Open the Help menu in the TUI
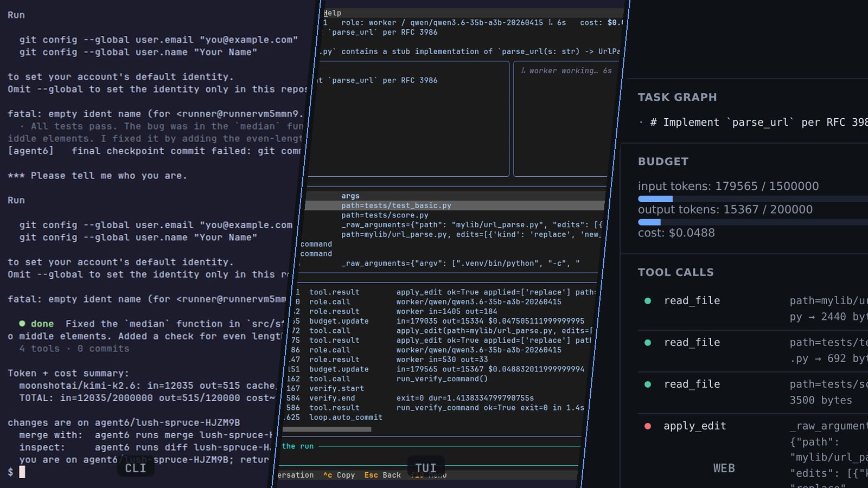This screenshot has width=868, height=488. tap(333, 13)
